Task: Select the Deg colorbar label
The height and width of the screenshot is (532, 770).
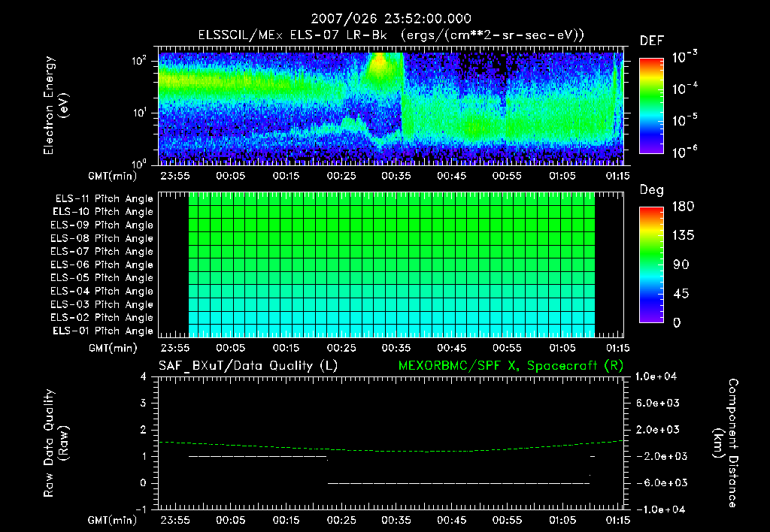Action: [x=652, y=190]
